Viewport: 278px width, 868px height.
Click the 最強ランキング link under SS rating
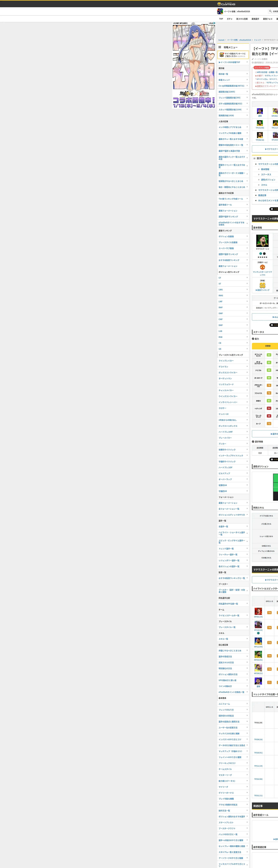click(263, 290)
